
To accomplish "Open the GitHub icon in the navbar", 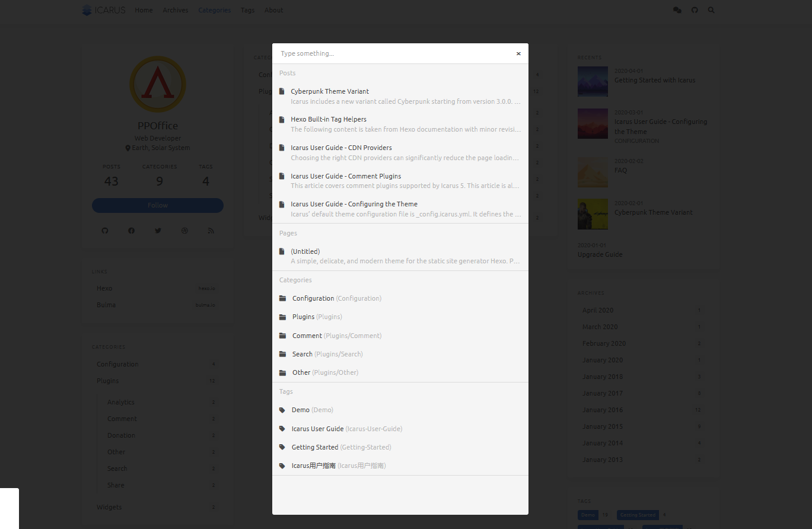I will click(695, 10).
